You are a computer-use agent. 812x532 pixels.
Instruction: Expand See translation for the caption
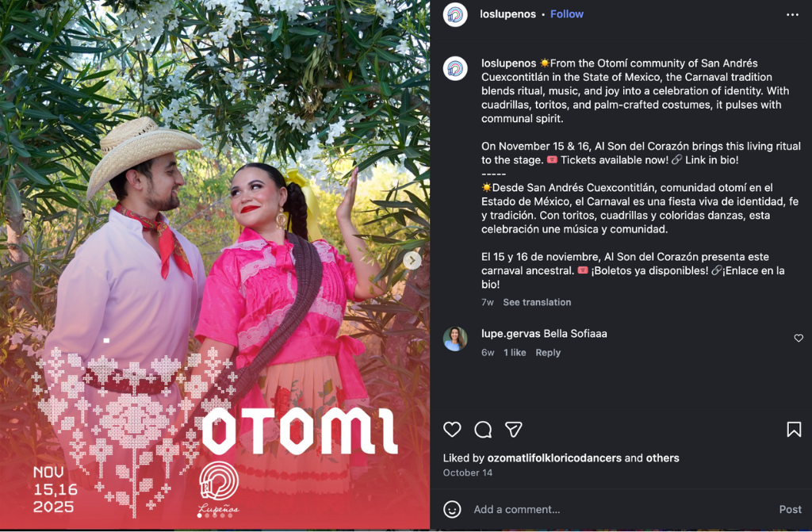click(x=537, y=302)
